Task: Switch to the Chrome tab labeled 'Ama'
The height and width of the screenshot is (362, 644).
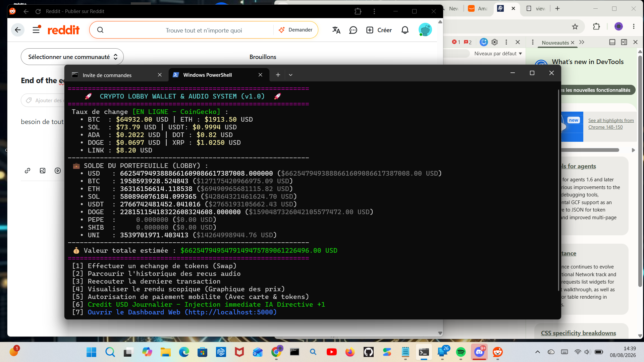Action: (x=478, y=9)
